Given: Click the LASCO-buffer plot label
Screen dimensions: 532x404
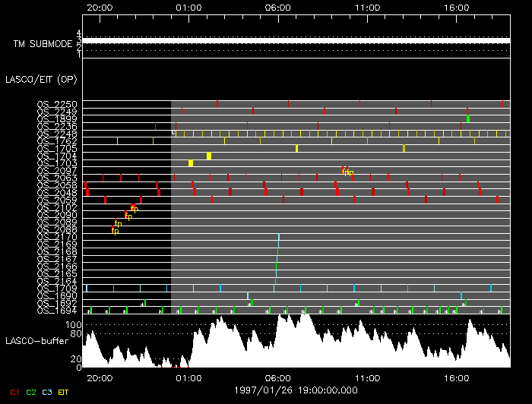Looking at the screenshot, I should pyautogui.click(x=37, y=341).
